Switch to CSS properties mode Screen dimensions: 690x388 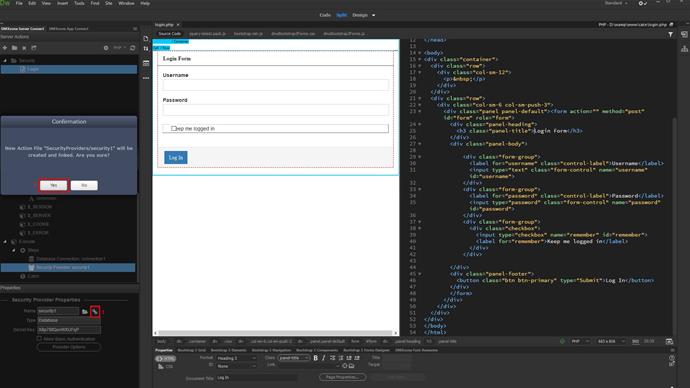click(166, 366)
